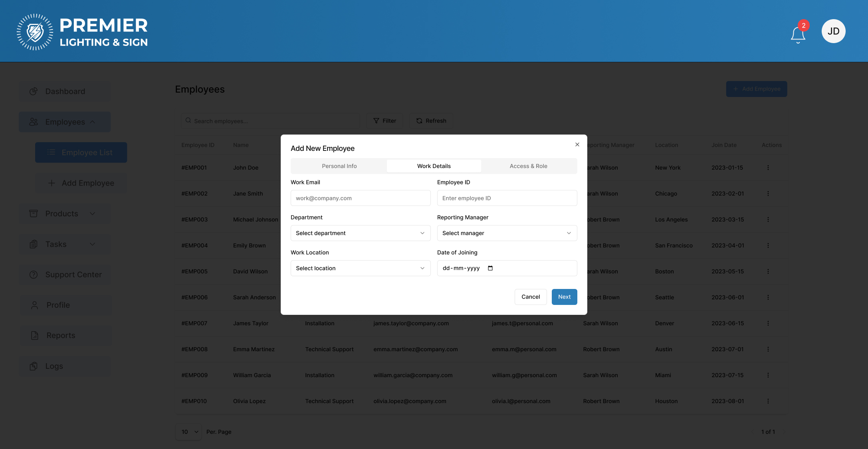Open the Select manager dropdown
The height and width of the screenshot is (449, 868).
[x=507, y=233]
